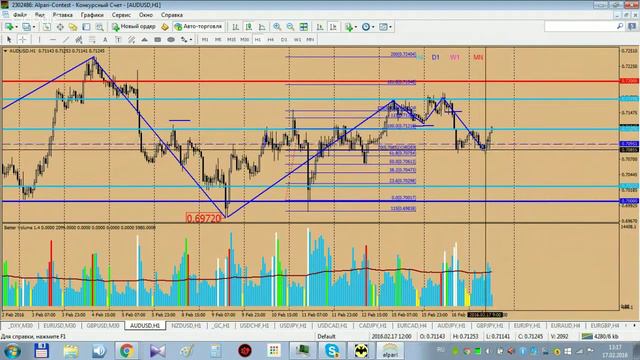
Task: Tile chart windows icon
Action: [x=304, y=27]
